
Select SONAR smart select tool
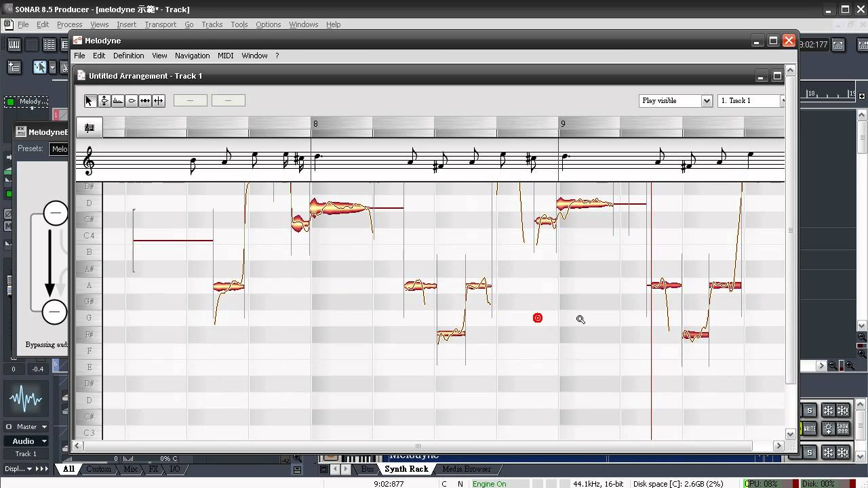39,66
